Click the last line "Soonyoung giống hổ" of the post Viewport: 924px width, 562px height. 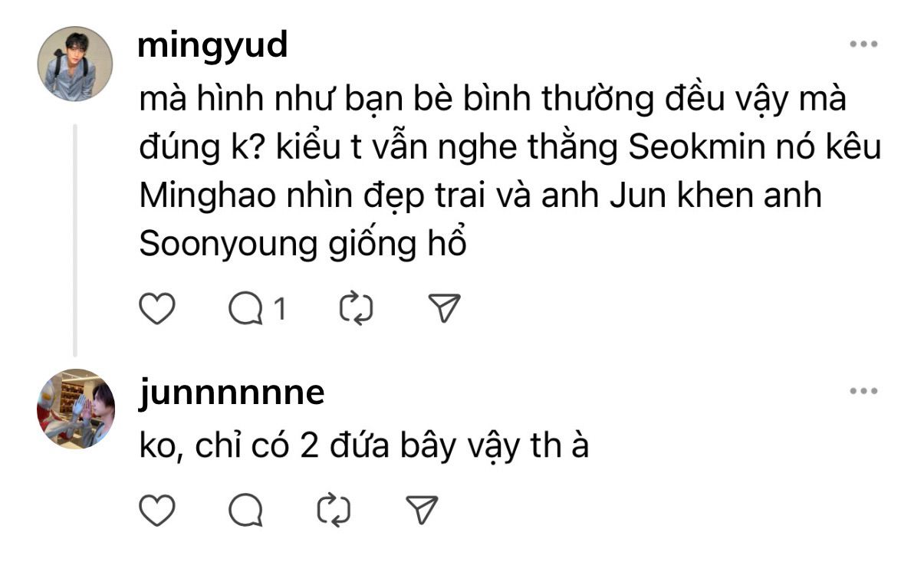pos(304,245)
